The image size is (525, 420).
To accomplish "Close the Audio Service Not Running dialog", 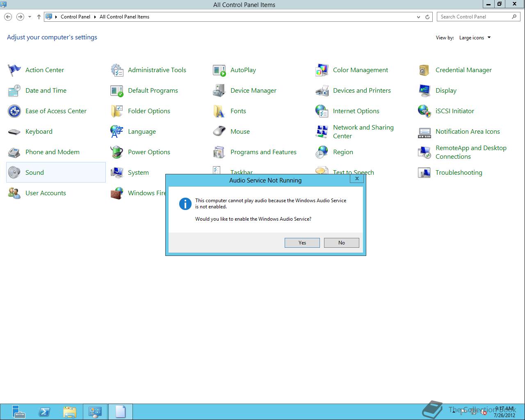I will pyautogui.click(x=357, y=178).
